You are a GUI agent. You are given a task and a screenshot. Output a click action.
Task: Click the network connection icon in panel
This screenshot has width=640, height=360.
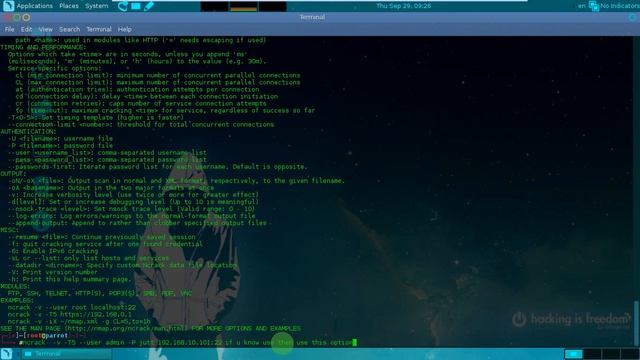click(x=594, y=6)
